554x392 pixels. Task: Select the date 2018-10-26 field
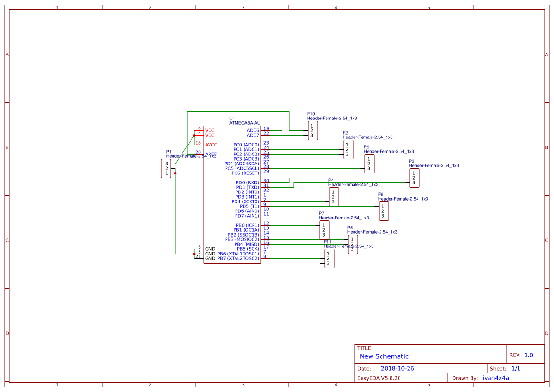[397, 368]
